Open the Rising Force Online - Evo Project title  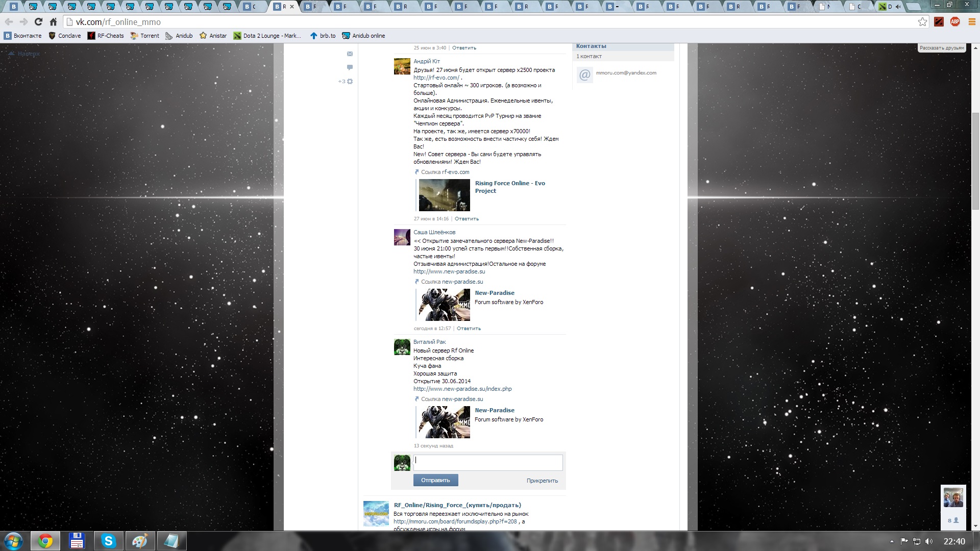510,187
